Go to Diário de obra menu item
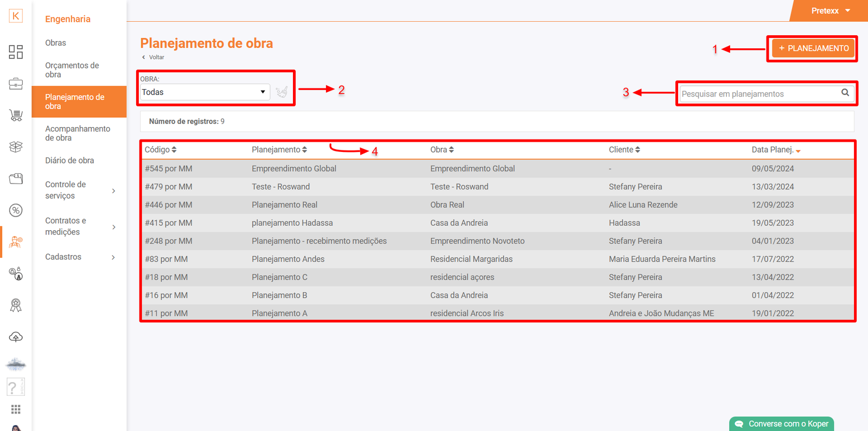Viewport: 868px width, 431px height. click(x=69, y=161)
